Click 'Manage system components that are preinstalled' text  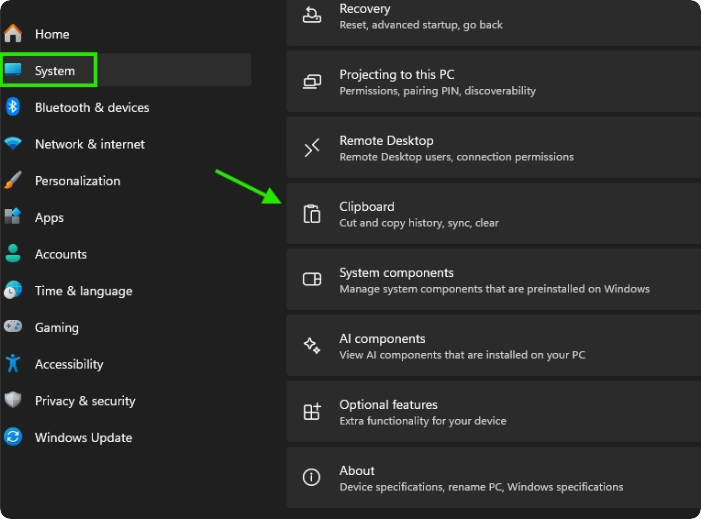(x=494, y=289)
